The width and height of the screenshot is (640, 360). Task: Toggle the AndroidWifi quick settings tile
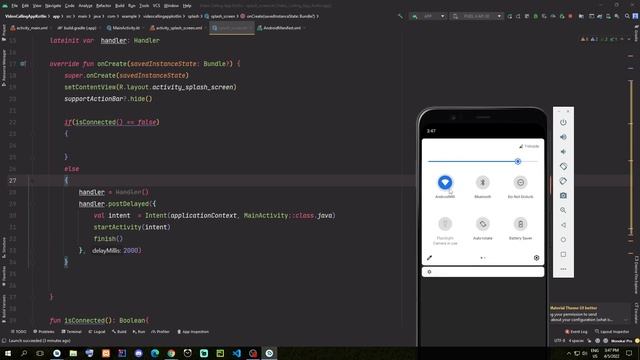pos(445,182)
